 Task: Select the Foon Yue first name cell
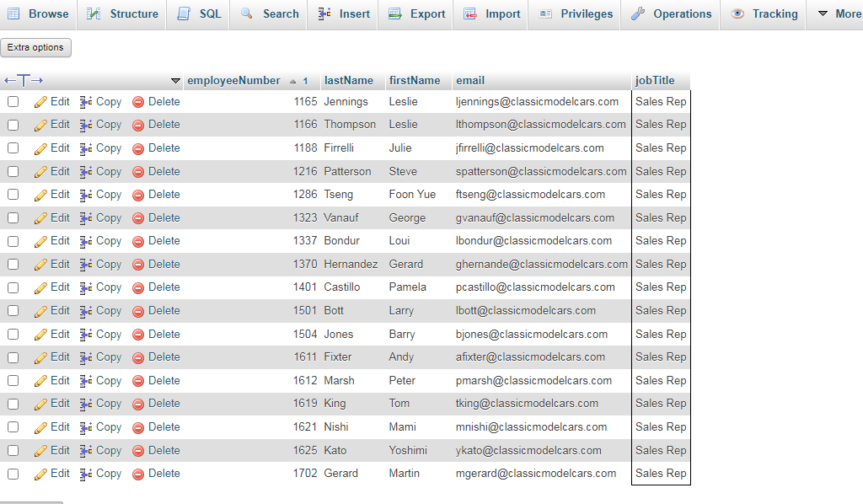412,194
